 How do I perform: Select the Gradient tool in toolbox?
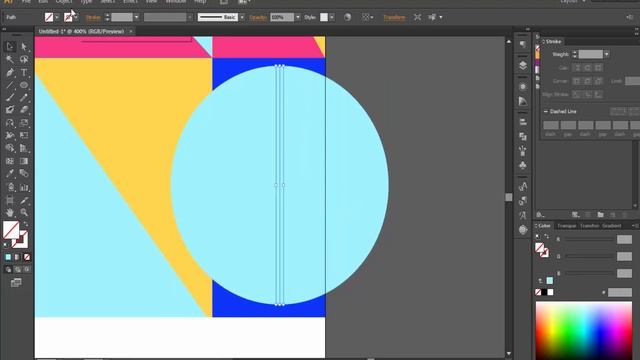pos(24,161)
